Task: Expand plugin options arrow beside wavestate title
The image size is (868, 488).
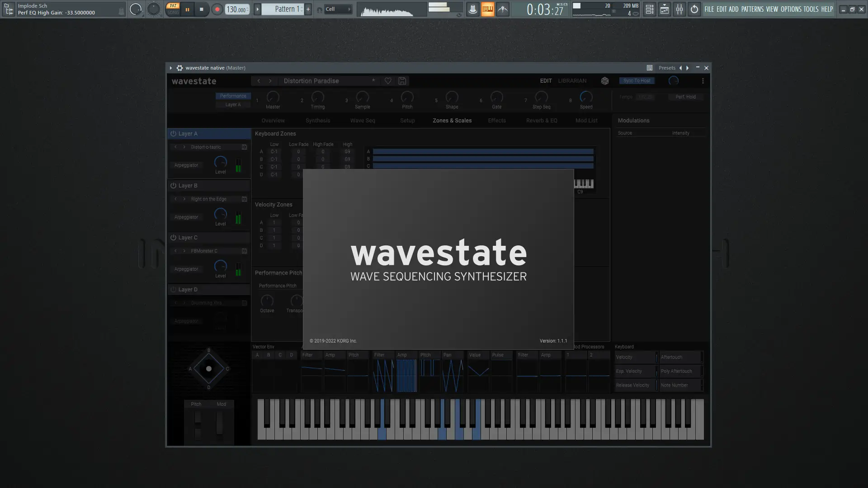Action: coord(171,68)
